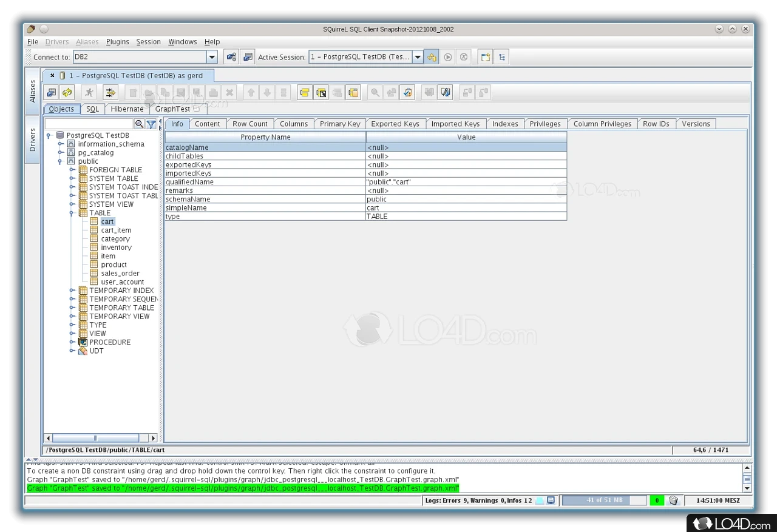Click the object tree search input field

point(89,124)
